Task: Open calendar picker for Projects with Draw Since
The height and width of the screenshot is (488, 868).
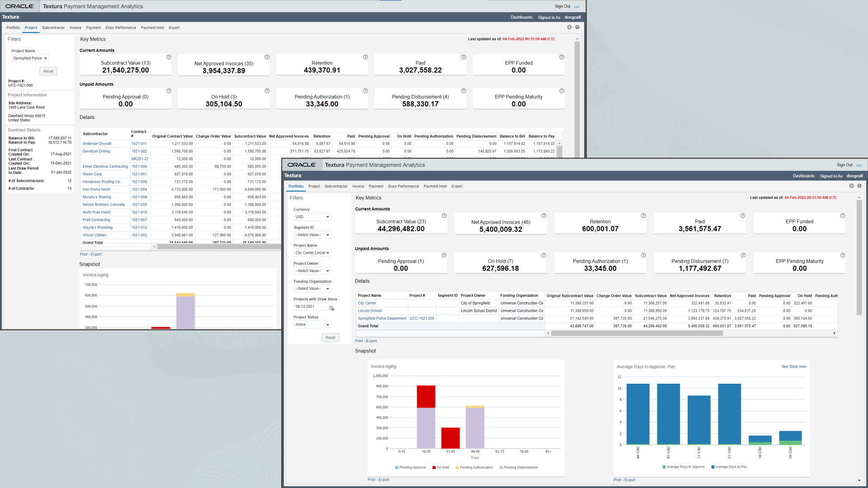Action: [x=331, y=308]
